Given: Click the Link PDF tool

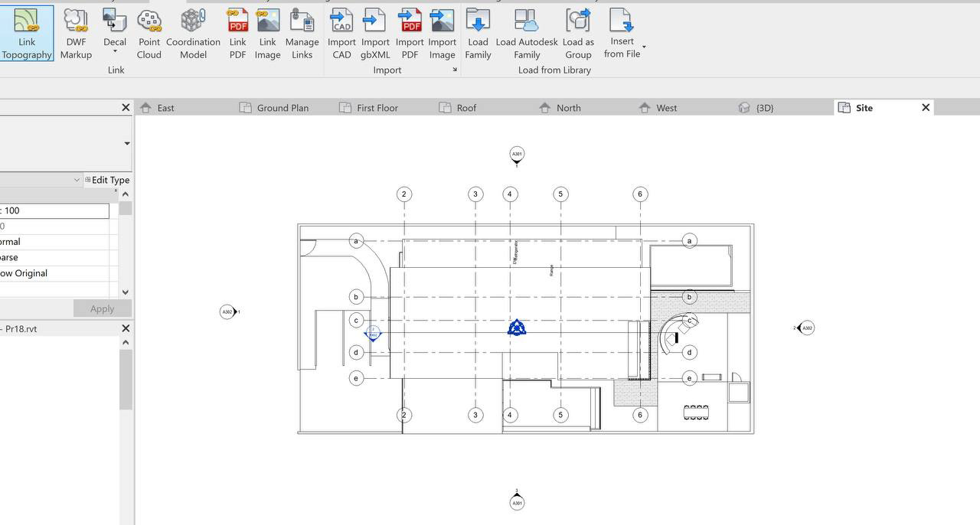Looking at the screenshot, I should coord(238,34).
